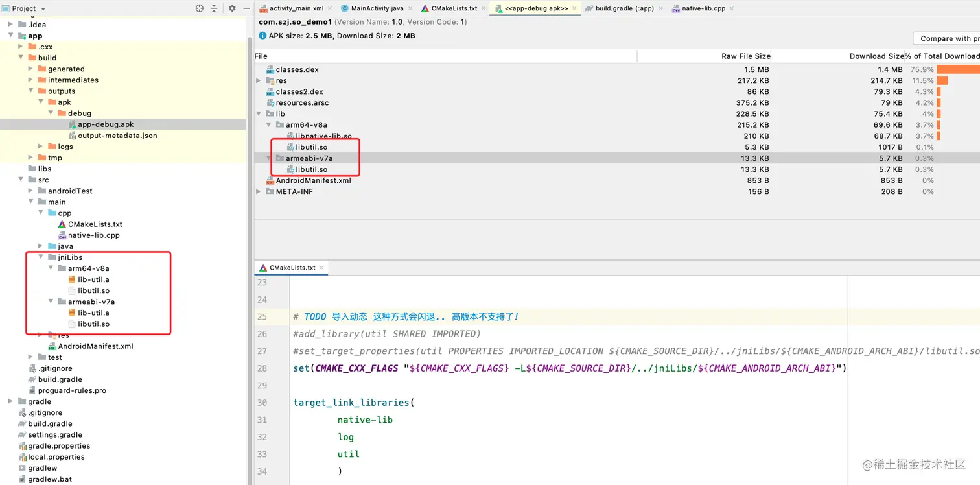This screenshot has width=980, height=485.
Task: Expand the .idea folder in project tree
Action: pos(10,24)
